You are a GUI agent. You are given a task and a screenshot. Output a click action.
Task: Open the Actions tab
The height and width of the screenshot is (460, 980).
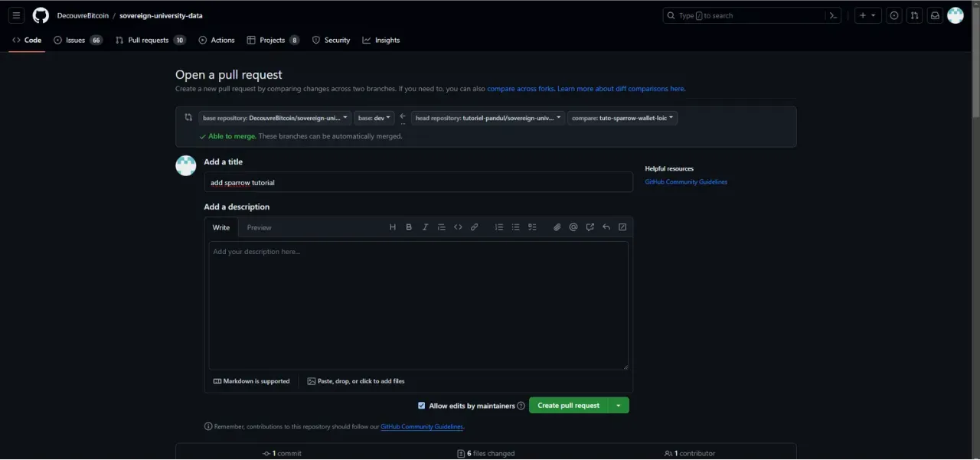(x=217, y=40)
